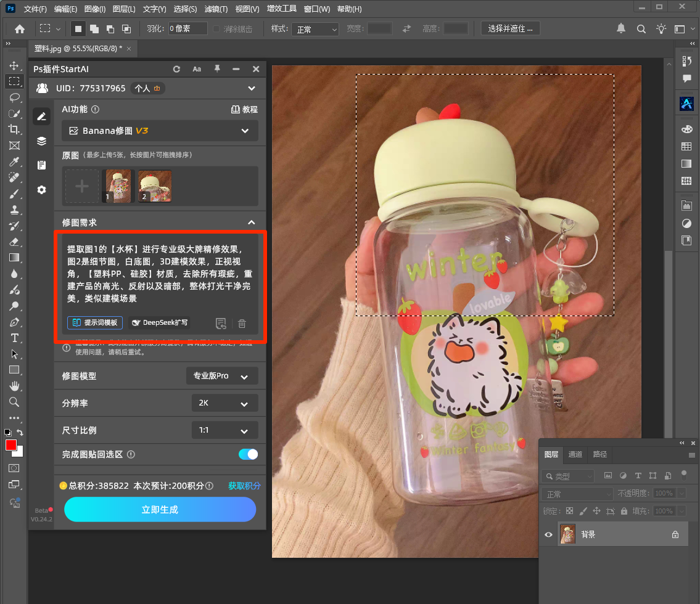Open StartAI layers sidebar icon
The image size is (700, 604).
(x=41, y=141)
